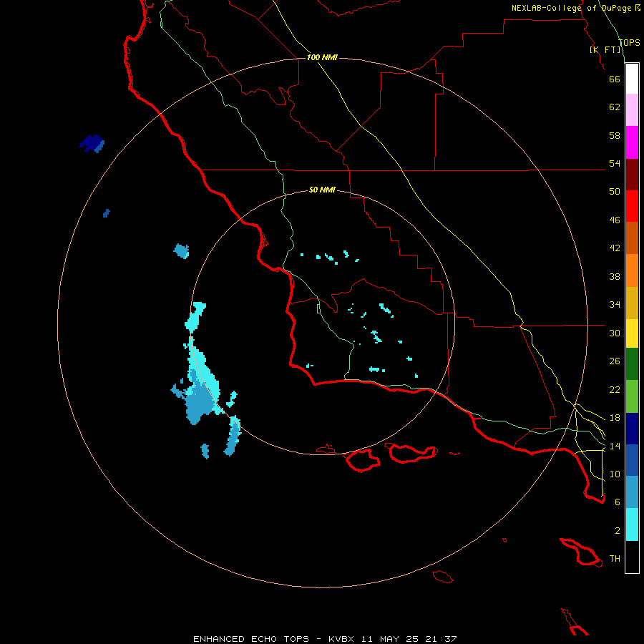Click the '10' legend value
Image resolution: width=644 pixels, height=644 pixels.
tap(615, 474)
